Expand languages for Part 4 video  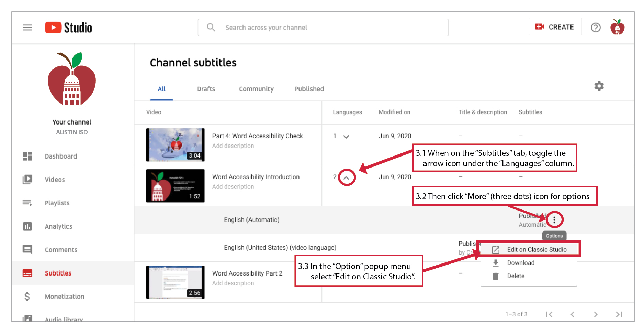(346, 137)
